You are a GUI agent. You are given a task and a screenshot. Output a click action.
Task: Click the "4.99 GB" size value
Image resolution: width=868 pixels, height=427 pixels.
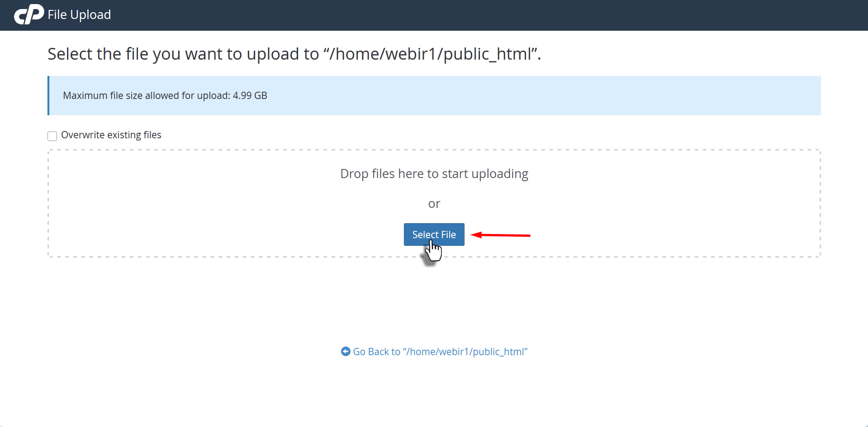(250, 96)
